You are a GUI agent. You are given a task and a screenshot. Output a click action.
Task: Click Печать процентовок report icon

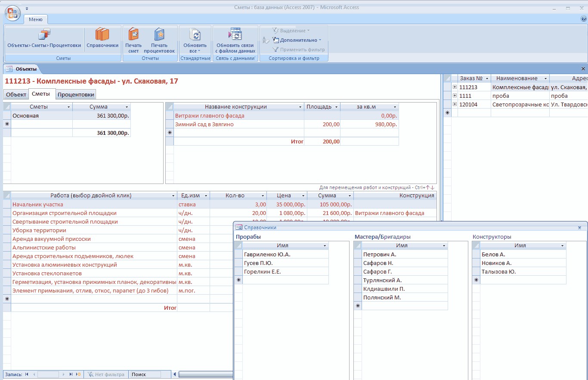(x=159, y=34)
